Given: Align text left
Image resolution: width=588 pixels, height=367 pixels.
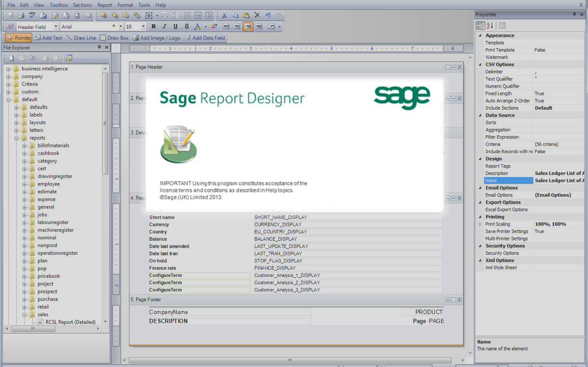Looking at the screenshot, I should [226, 26].
